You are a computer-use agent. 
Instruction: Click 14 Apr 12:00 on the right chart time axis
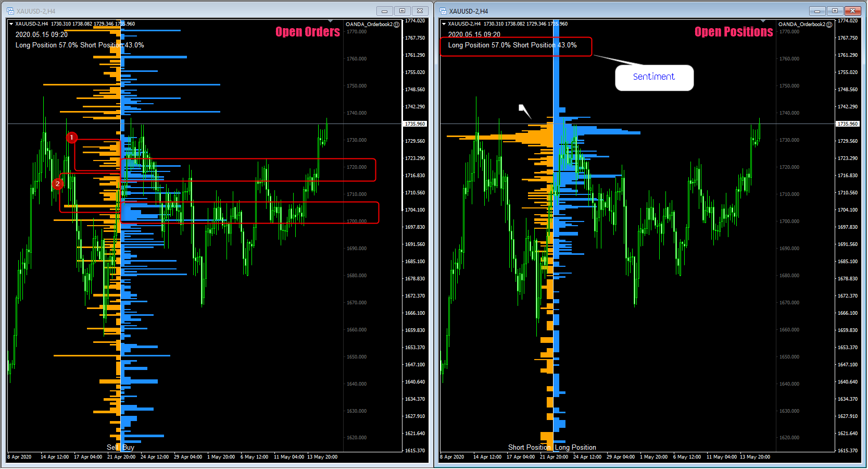point(487,457)
